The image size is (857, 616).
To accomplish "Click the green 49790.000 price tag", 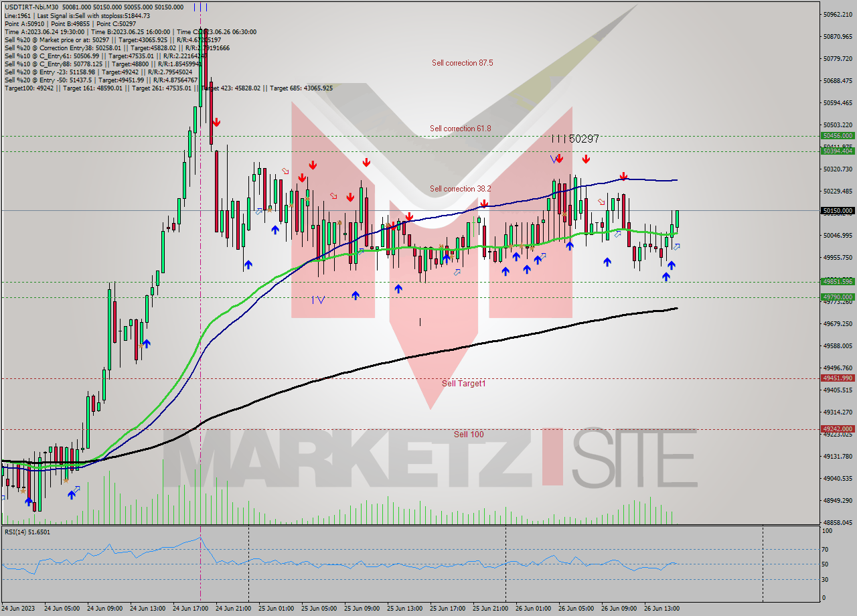I will pos(837,297).
